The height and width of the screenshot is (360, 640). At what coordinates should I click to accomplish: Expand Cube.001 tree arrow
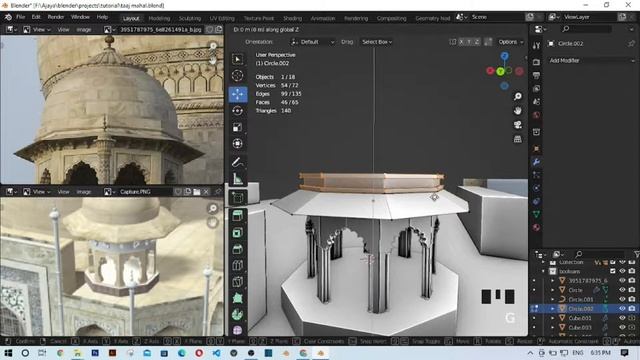click(x=553, y=318)
